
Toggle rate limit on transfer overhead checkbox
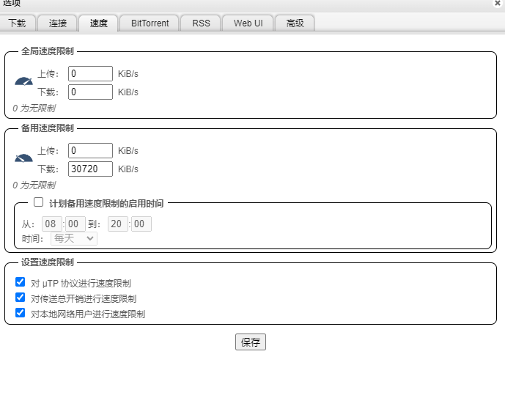[x=21, y=298]
